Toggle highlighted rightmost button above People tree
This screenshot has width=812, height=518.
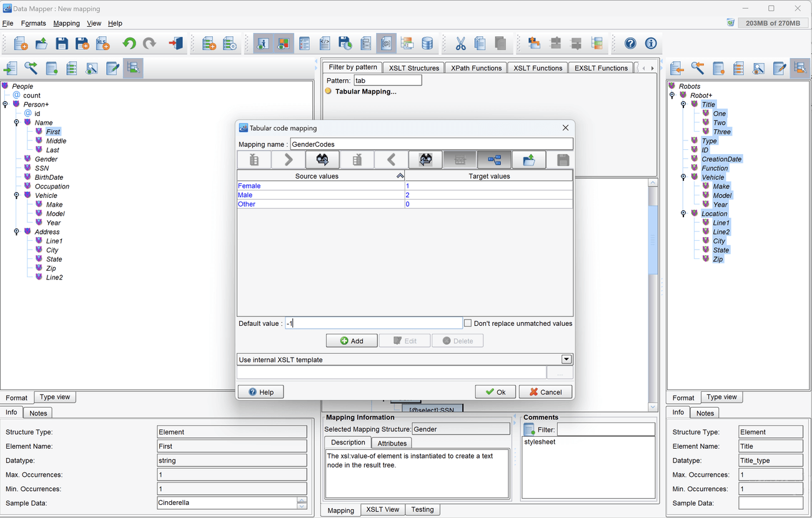pyautogui.click(x=133, y=68)
